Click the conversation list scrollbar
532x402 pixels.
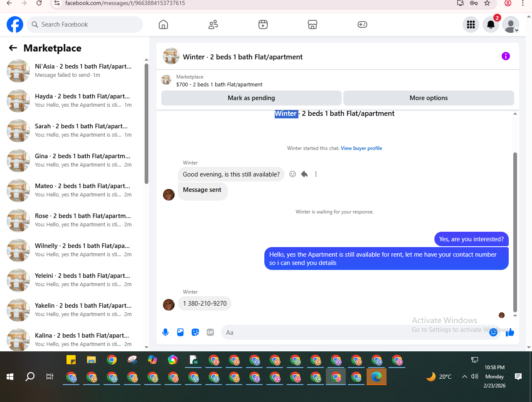[x=146, y=123]
